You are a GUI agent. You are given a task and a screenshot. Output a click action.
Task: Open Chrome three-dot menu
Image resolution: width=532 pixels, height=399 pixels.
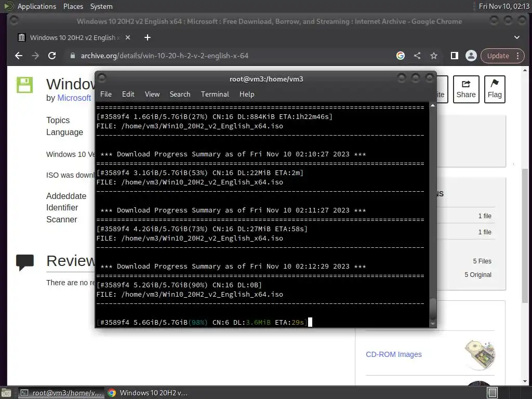(518, 56)
